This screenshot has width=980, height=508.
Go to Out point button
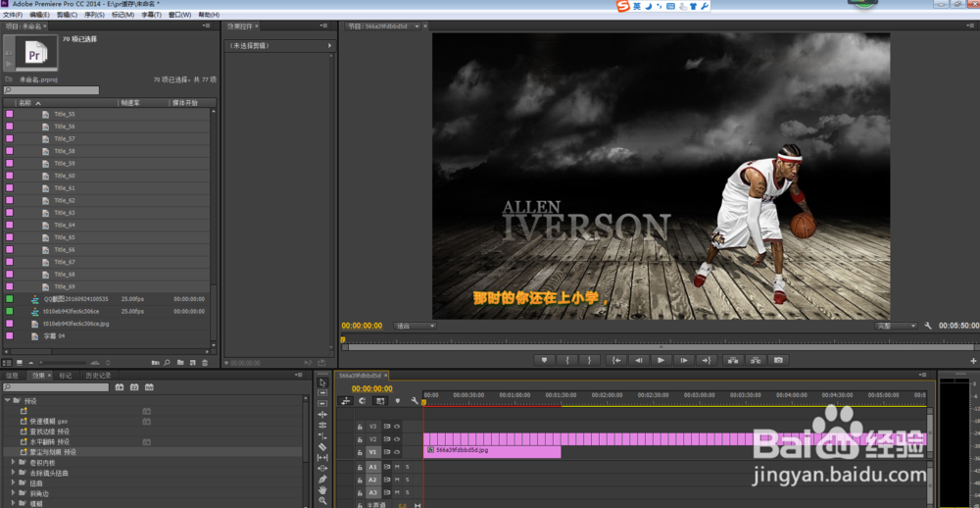(x=707, y=360)
